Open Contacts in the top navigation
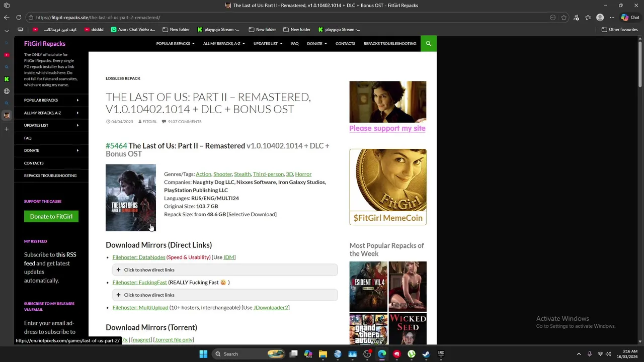 [345, 44]
